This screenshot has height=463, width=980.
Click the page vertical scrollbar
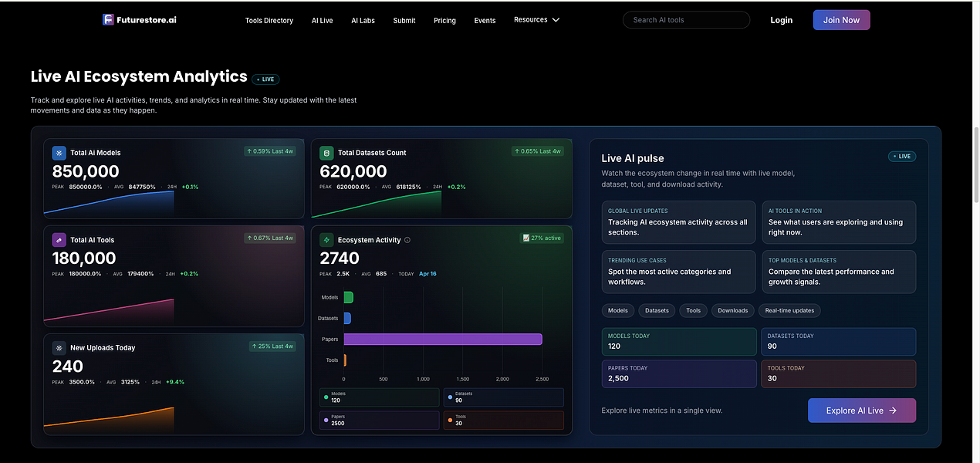(975, 164)
